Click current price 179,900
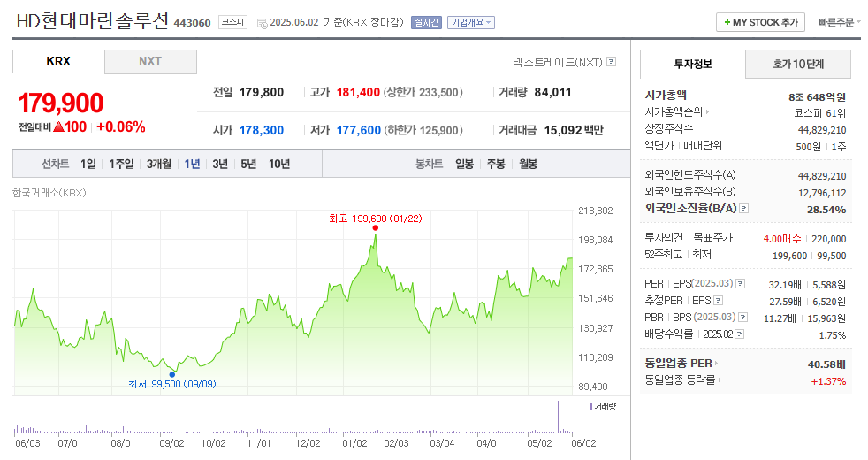Screen dimensions: 868x460 [61, 103]
